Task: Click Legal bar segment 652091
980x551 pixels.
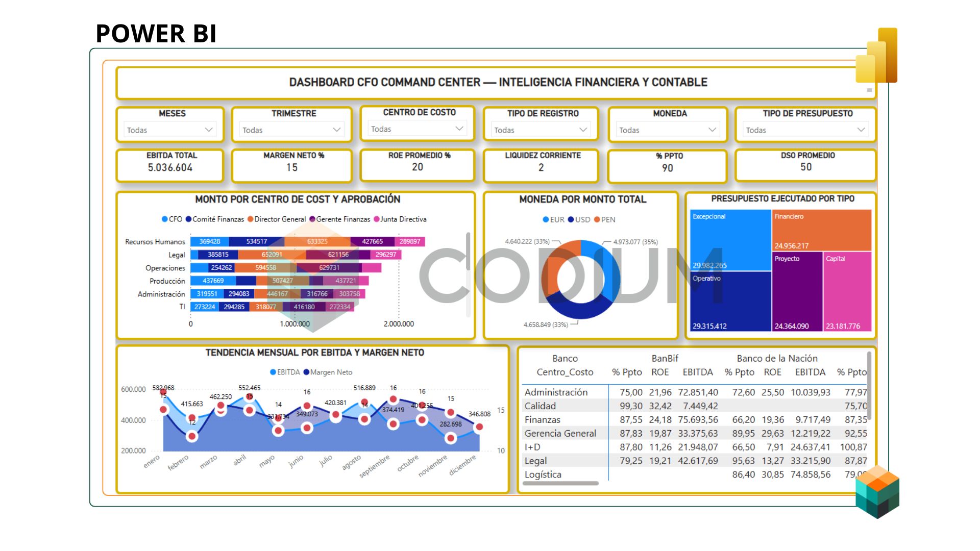Action: click(x=272, y=255)
